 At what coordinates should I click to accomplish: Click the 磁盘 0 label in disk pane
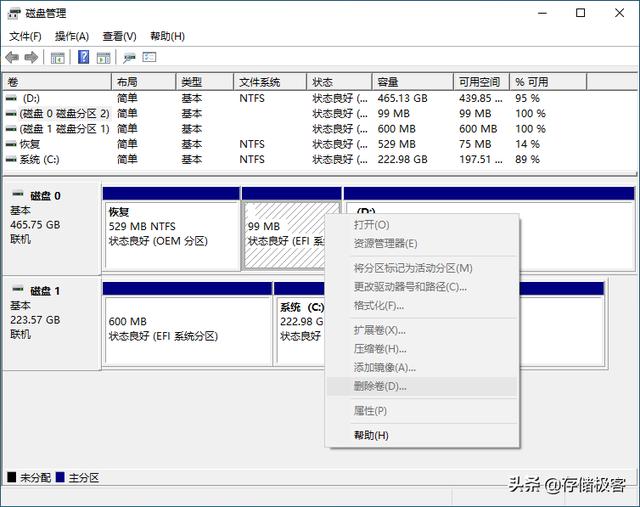(x=45, y=196)
